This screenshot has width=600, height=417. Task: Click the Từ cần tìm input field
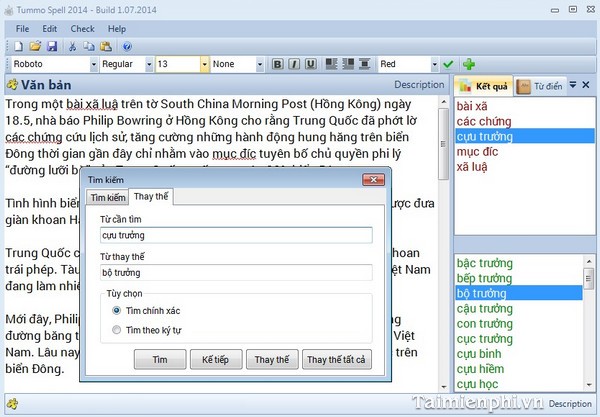coord(236,235)
